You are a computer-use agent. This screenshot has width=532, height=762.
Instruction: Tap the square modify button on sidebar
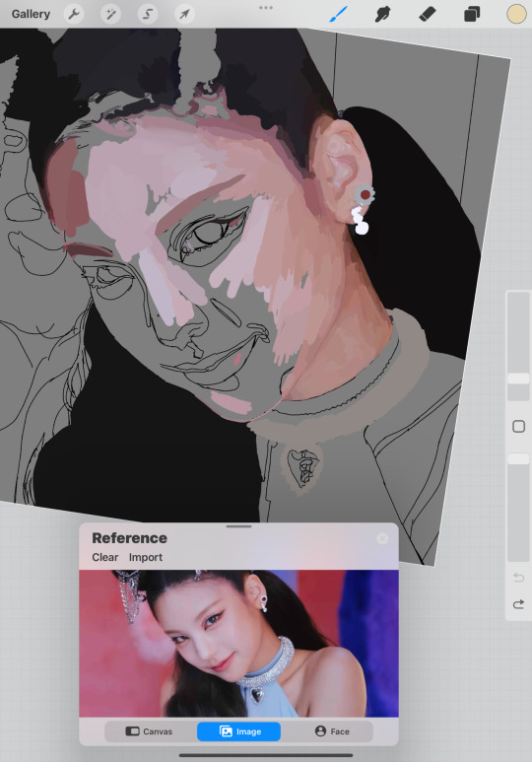518,426
